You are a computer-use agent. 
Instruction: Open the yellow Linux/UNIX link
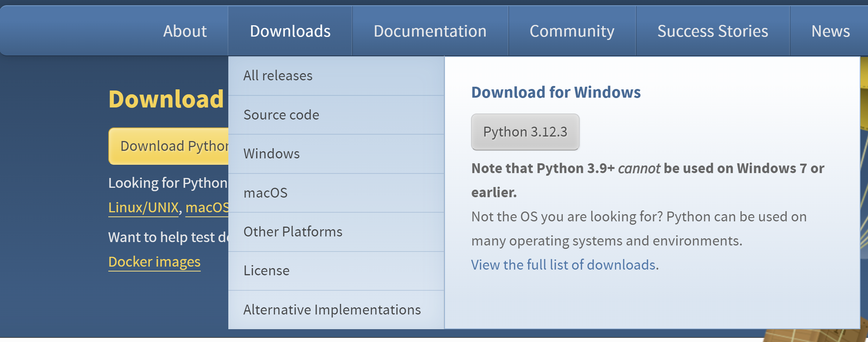(x=143, y=208)
